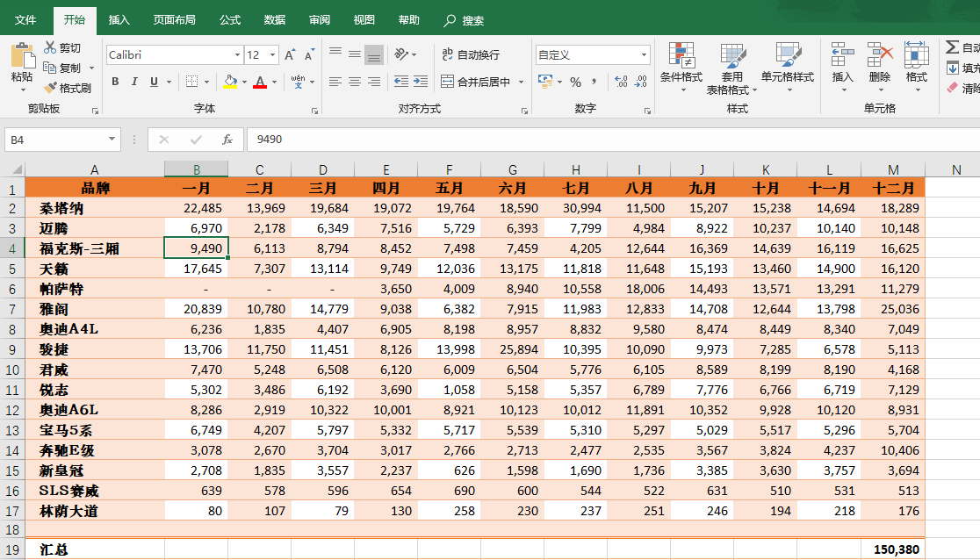Toggle center text horizontally
The width and height of the screenshot is (980, 560).
[x=355, y=82]
